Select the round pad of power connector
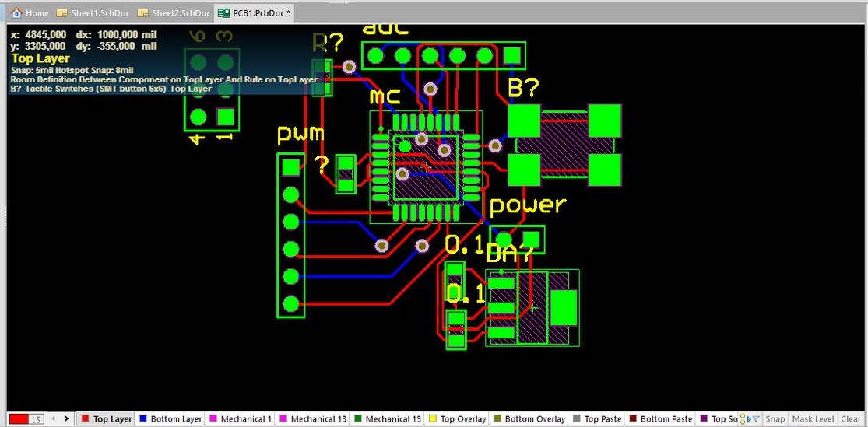The width and height of the screenshot is (868, 427). (503, 240)
